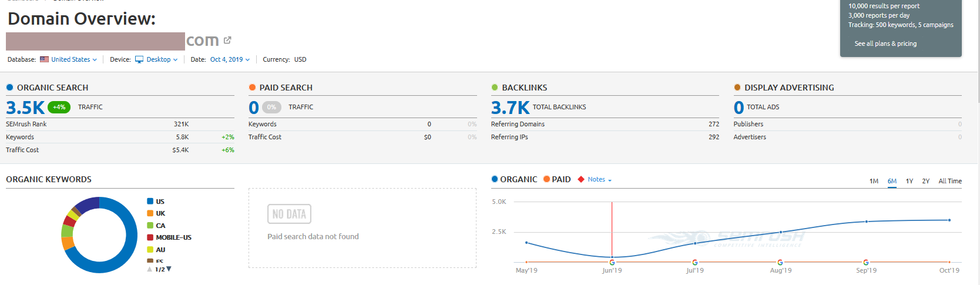Click the Advertisers row label

[x=750, y=137]
